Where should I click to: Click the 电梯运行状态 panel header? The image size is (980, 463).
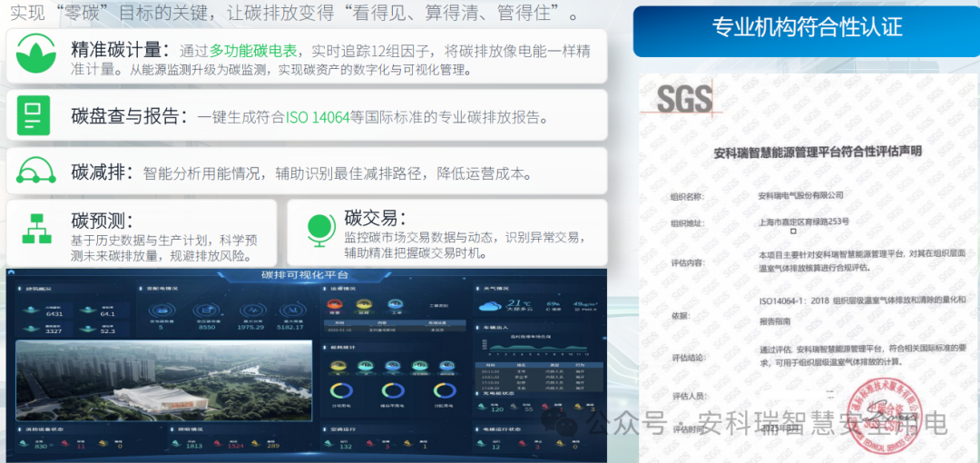501,429
